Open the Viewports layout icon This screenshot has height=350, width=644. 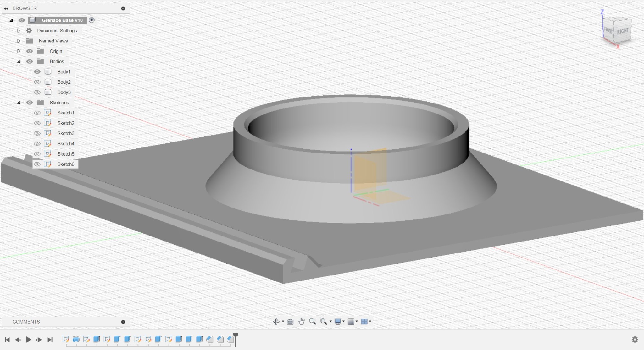click(364, 321)
